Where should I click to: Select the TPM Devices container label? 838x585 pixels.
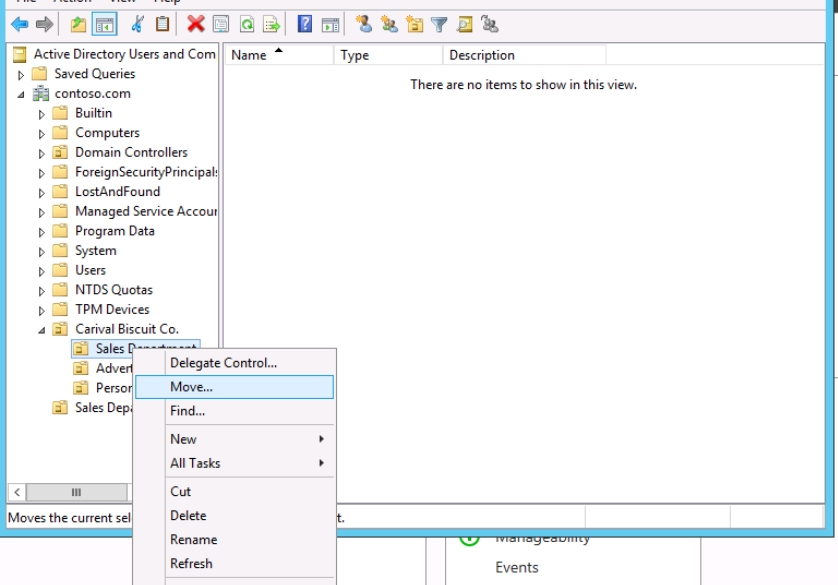[x=112, y=309]
